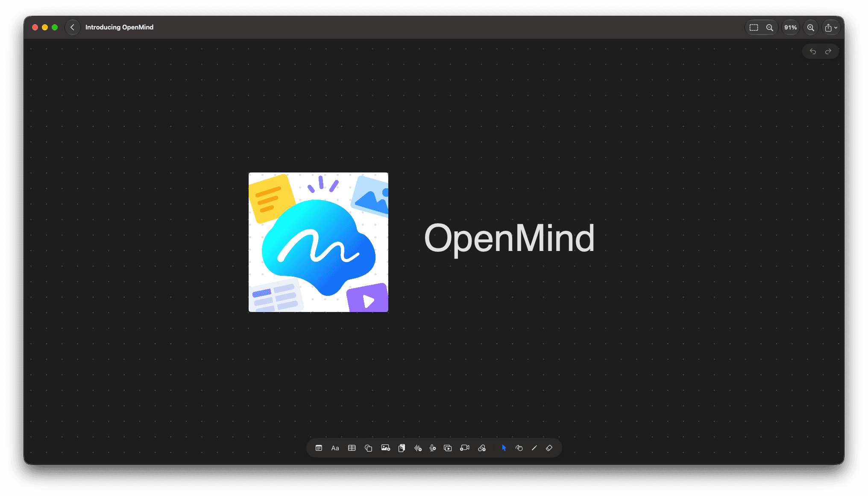Zoom in with the plus magnifier
868x496 pixels.
click(811, 27)
